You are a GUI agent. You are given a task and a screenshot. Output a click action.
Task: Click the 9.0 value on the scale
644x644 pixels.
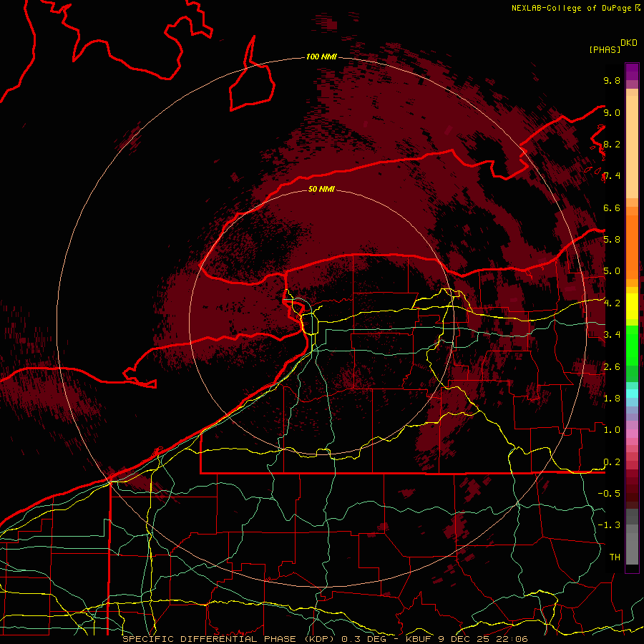(x=612, y=112)
